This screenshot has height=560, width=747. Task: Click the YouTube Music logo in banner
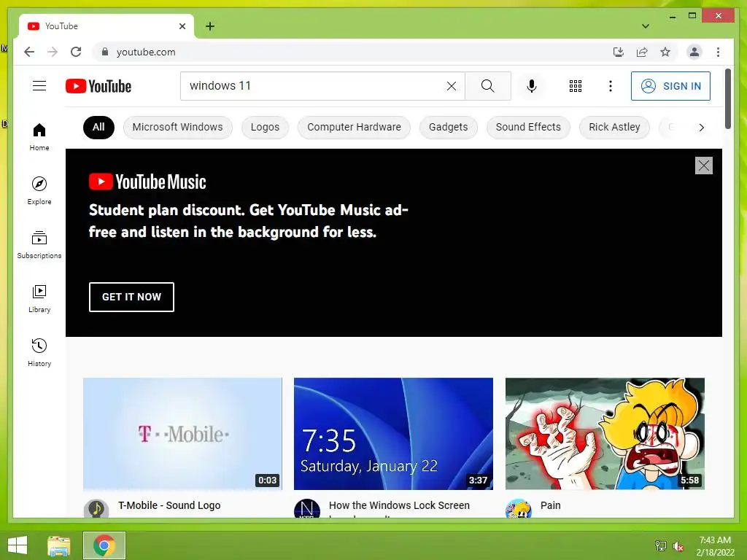147,182
